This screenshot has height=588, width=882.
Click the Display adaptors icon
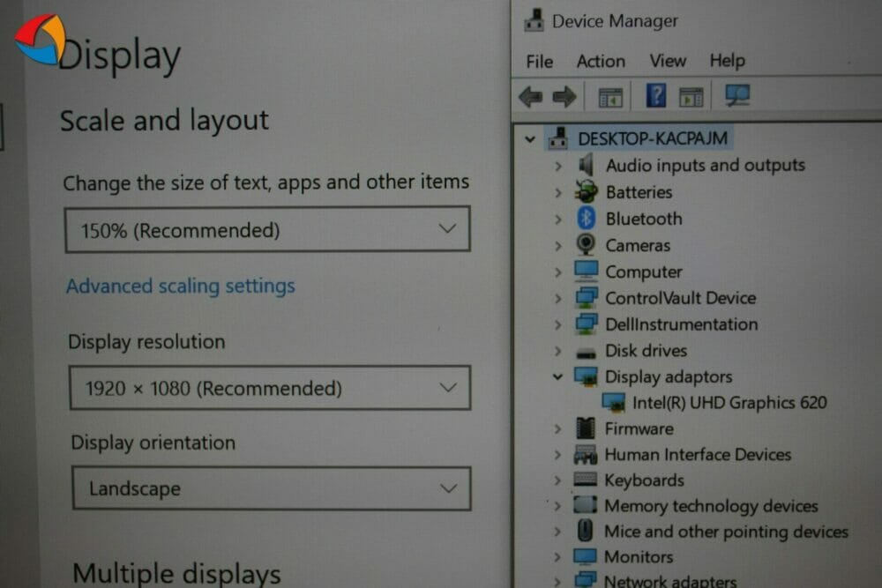coord(586,376)
